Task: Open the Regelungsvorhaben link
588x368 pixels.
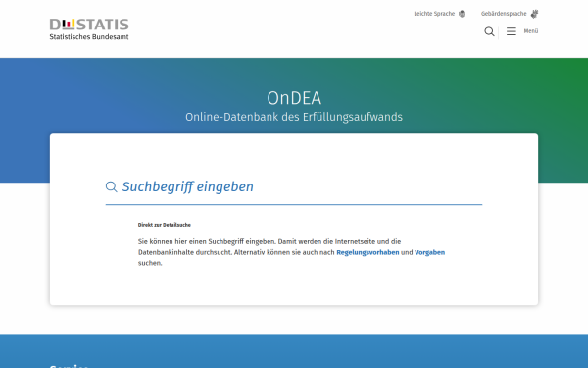Action: 367,253
